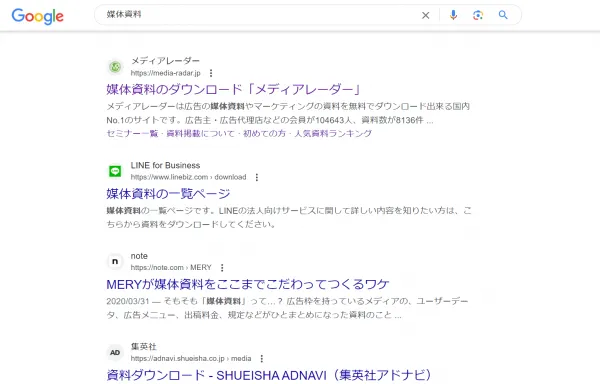Click the メディアレーダー site name
This screenshot has width=600, height=384.
coord(165,61)
